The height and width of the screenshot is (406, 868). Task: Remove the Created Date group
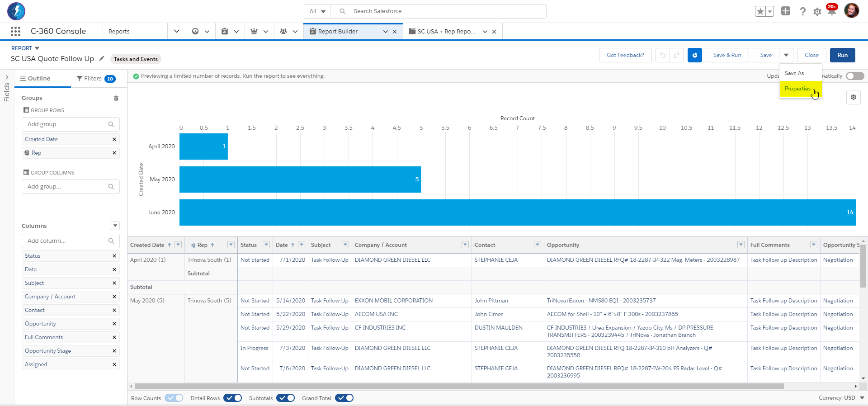[114, 139]
